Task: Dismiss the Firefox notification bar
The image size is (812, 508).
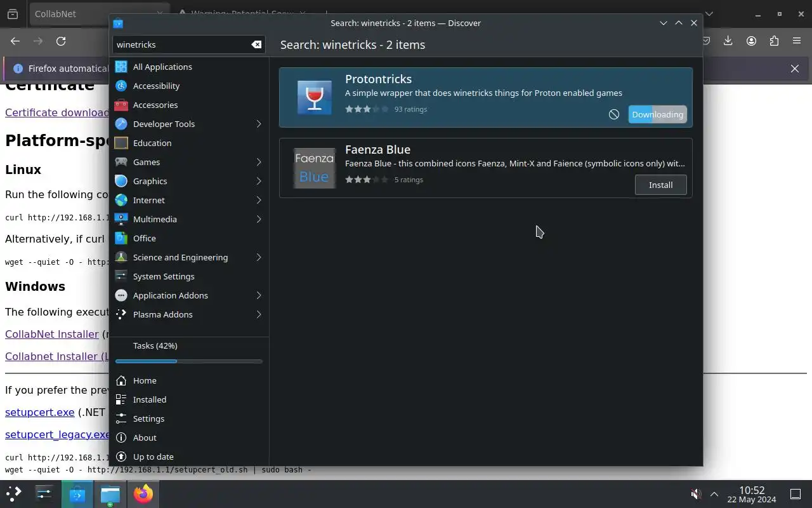Action: coord(795,69)
